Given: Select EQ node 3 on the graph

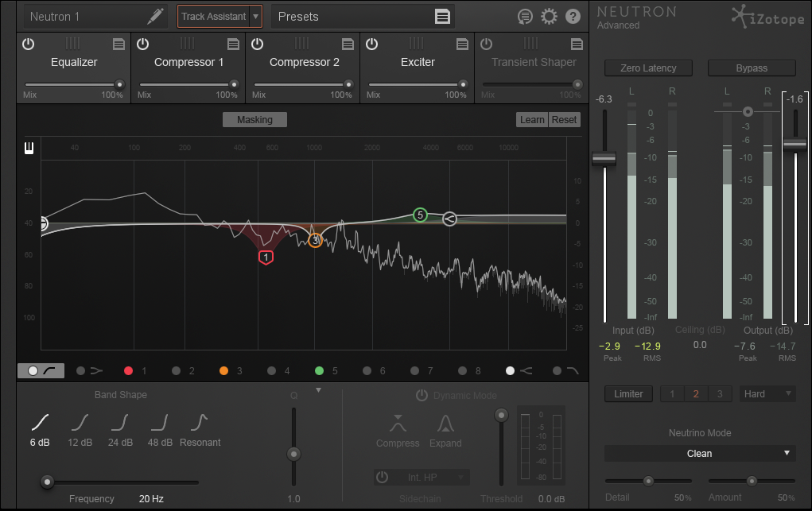Looking at the screenshot, I should pos(315,240).
